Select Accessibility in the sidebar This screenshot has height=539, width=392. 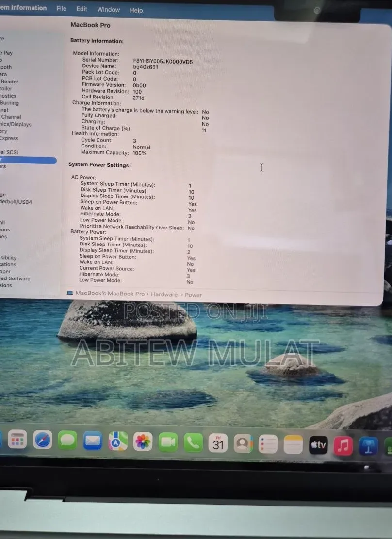8,258
